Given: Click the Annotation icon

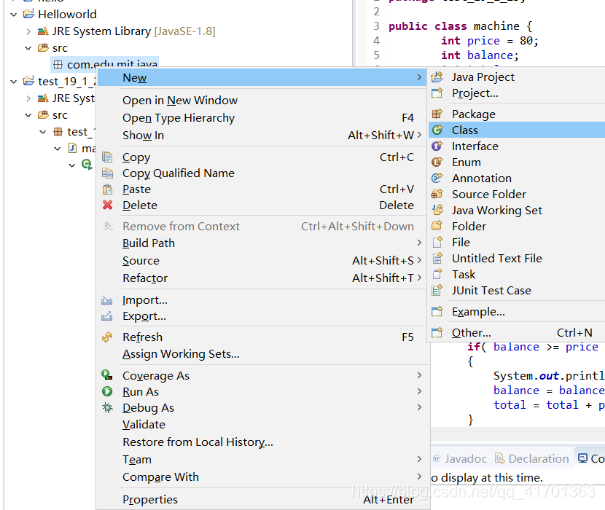Looking at the screenshot, I should (437, 178).
